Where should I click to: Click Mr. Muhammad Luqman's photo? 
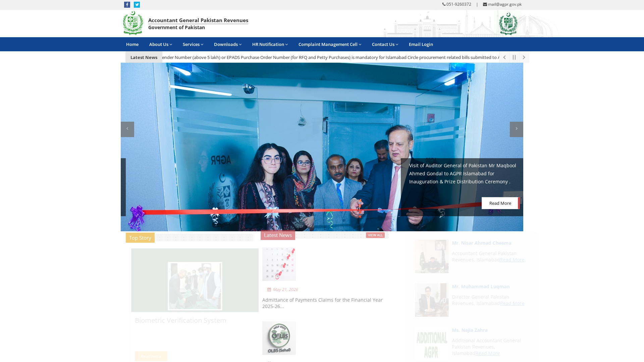click(432, 300)
